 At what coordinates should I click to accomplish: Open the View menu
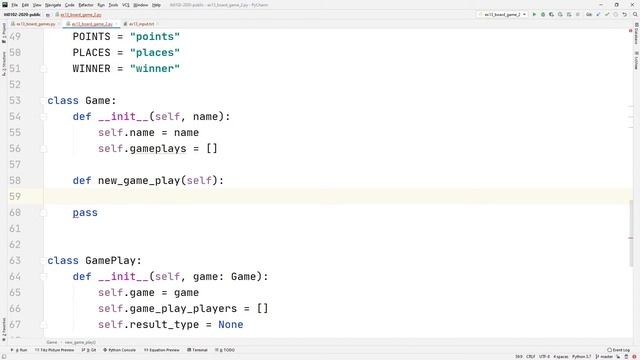pyautogui.click(x=37, y=5)
